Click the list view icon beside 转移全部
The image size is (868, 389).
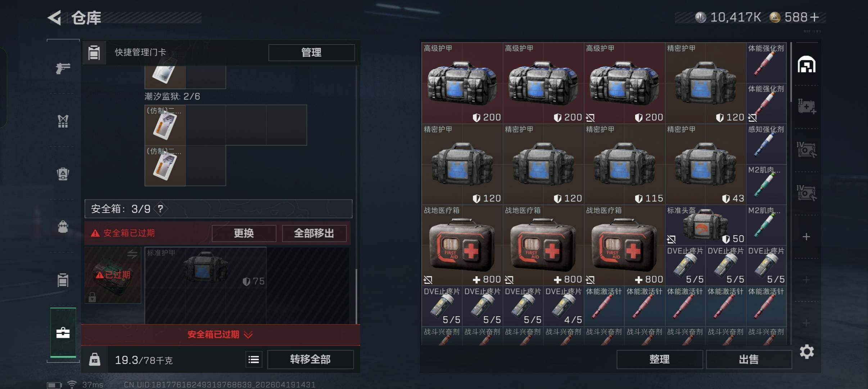click(x=254, y=359)
